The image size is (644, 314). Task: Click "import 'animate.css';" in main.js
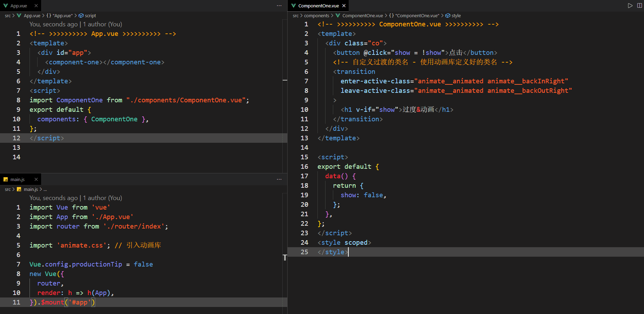point(70,245)
